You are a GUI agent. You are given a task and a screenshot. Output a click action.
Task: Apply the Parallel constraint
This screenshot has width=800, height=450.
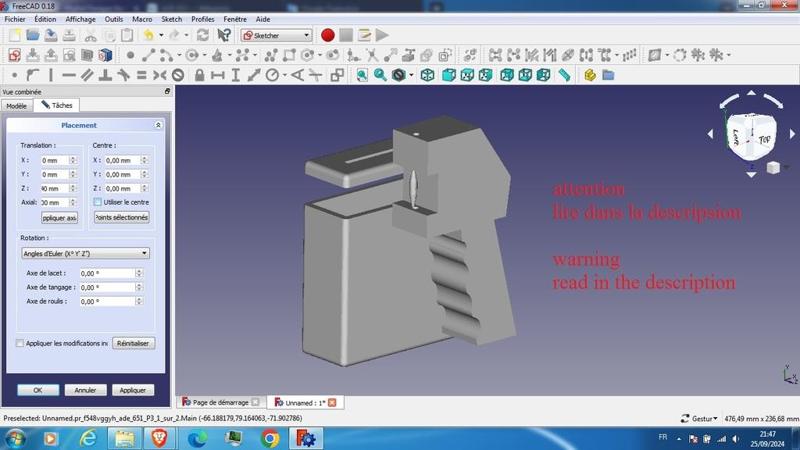pyautogui.click(x=87, y=76)
